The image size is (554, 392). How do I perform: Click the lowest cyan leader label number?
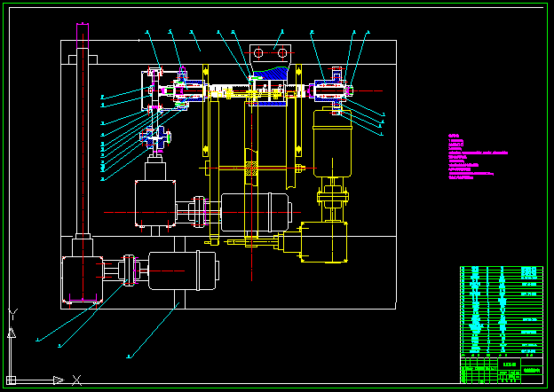[129, 357]
